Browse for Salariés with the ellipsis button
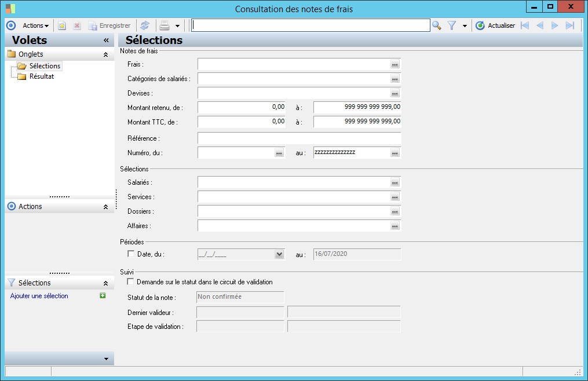 (395, 182)
